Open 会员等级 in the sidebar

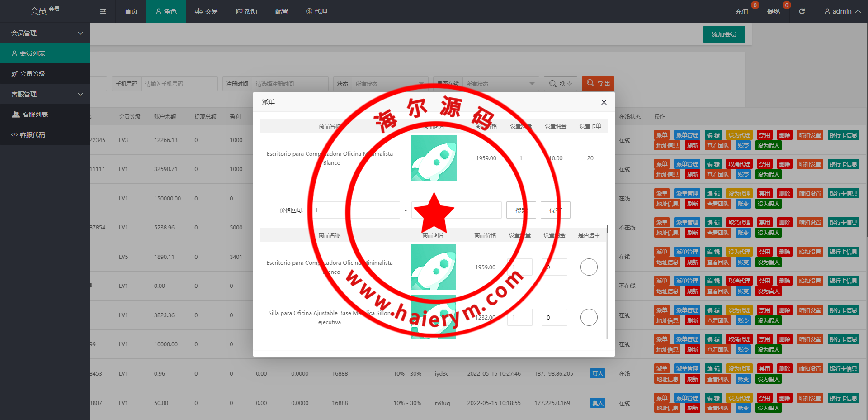coord(33,74)
